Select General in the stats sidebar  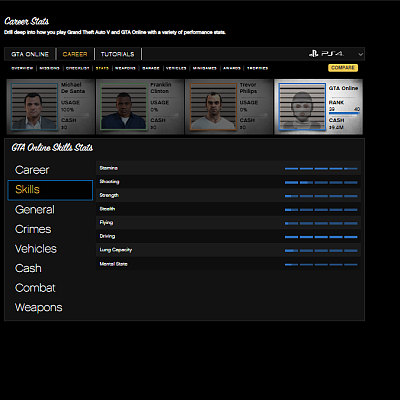click(35, 210)
